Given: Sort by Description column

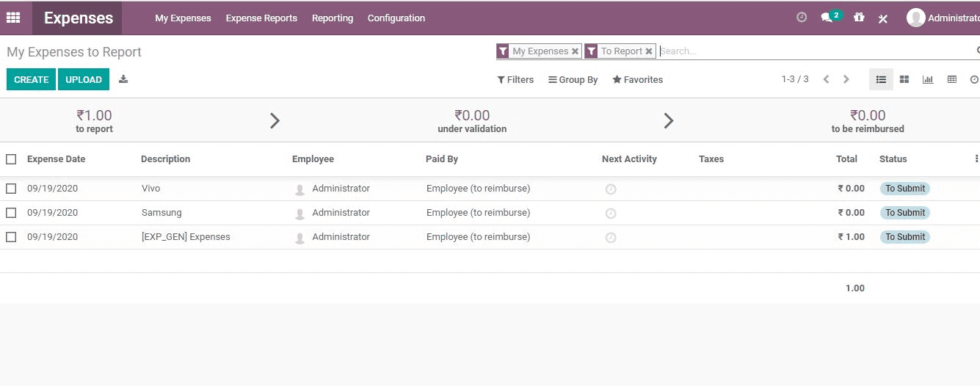Looking at the screenshot, I should [166, 159].
